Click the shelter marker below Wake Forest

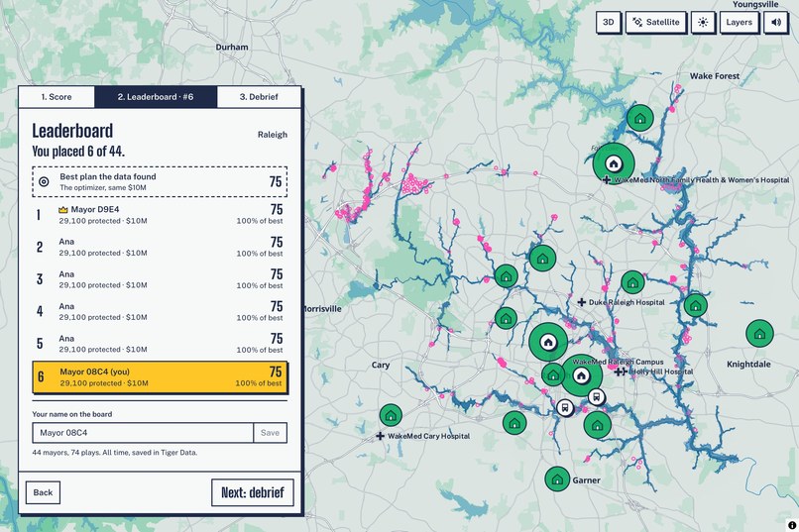(x=640, y=118)
